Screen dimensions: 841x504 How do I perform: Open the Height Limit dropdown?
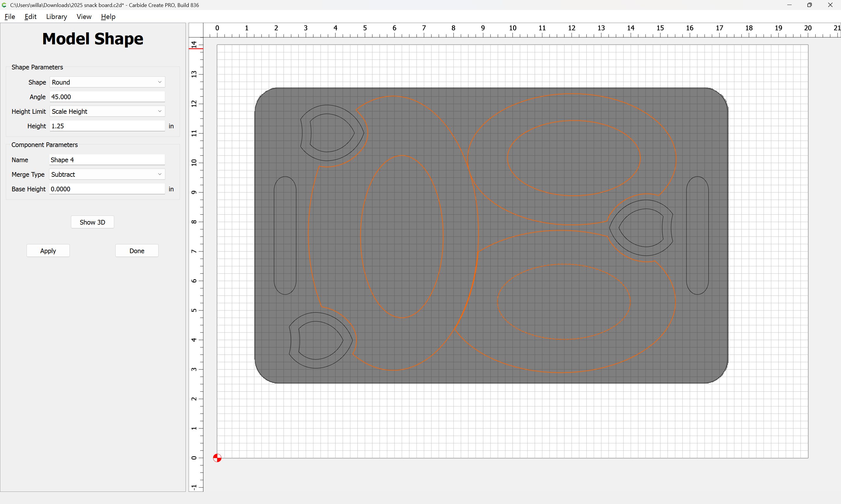[107, 111]
